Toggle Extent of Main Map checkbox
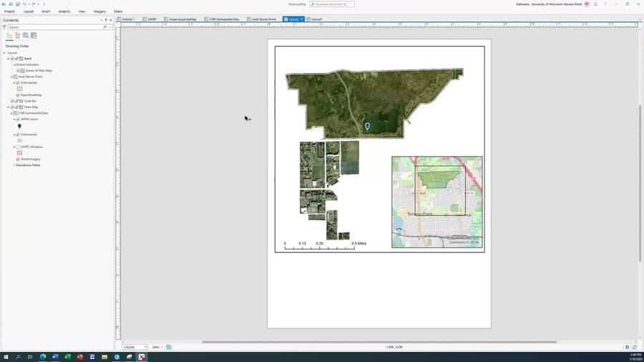Image resolution: width=644 pixels, height=362 pixels. 18,71
